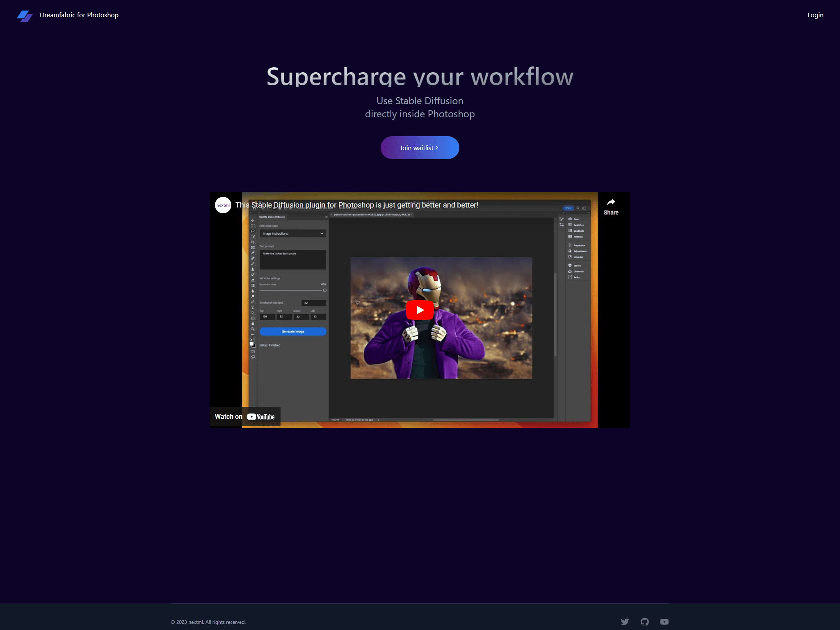
Task: Click the Dreamfabric logo icon
Action: pyautogui.click(x=25, y=16)
